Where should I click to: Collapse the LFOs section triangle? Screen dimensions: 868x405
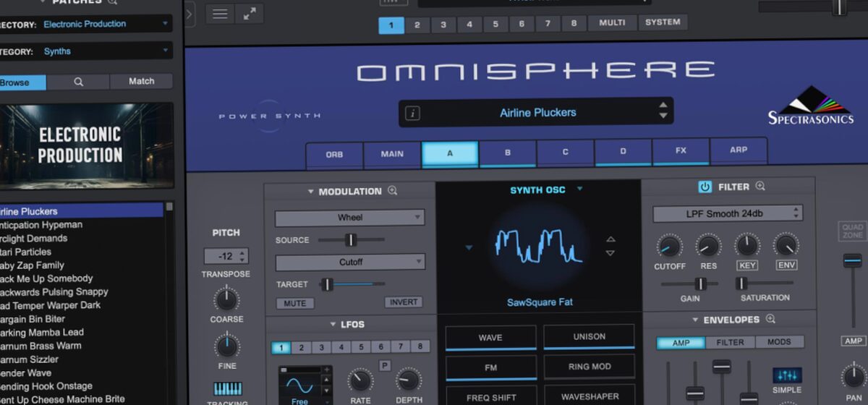(x=333, y=325)
